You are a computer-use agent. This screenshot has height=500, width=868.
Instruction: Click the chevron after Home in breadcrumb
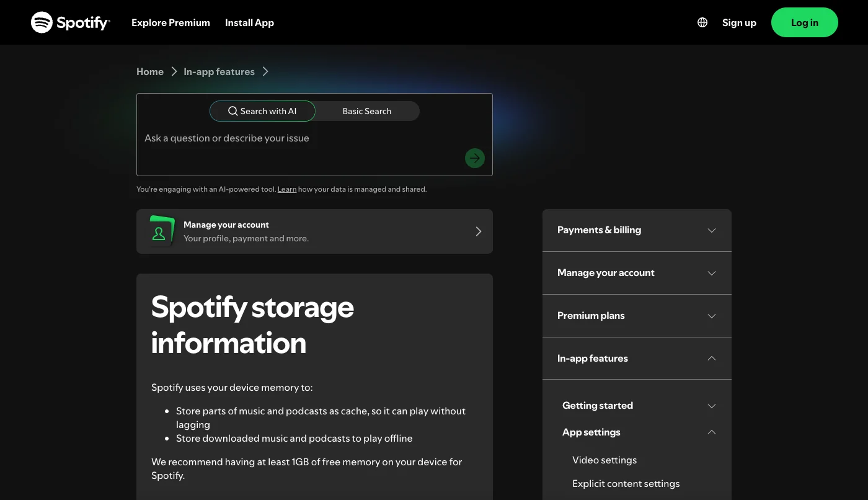click(x=174, y=71)
